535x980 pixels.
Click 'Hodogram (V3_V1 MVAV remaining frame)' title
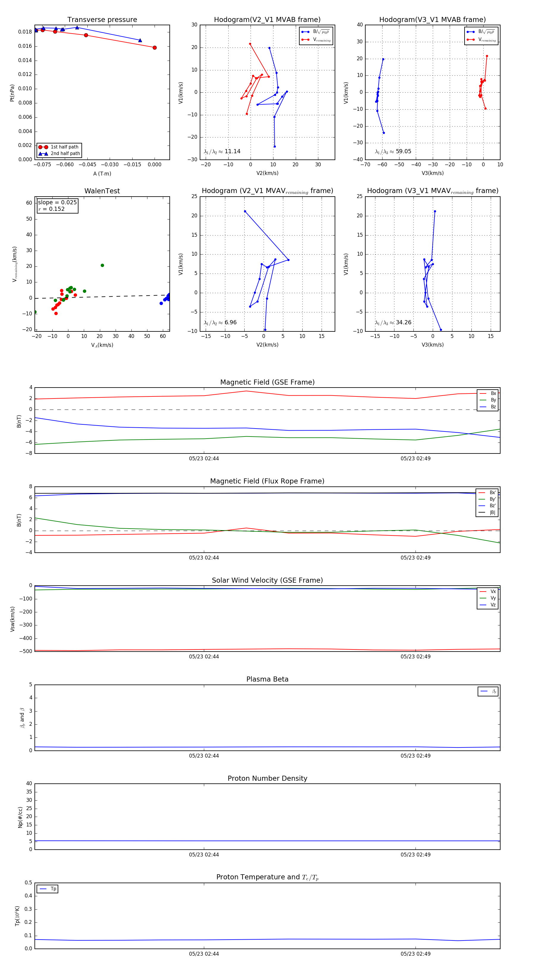[x=432, y=191]
